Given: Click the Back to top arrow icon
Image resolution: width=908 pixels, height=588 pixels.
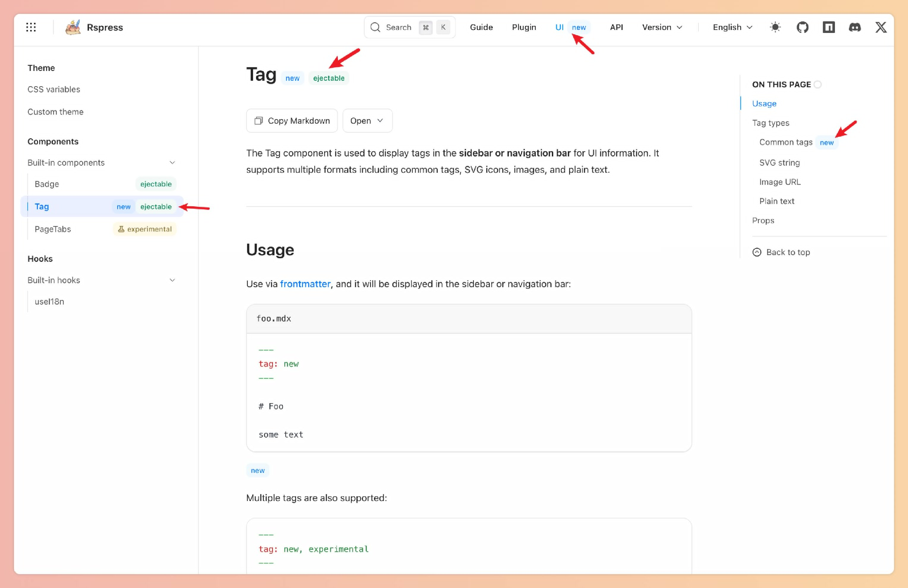Looking at the screenshot, I should click(x=757, y=252).
